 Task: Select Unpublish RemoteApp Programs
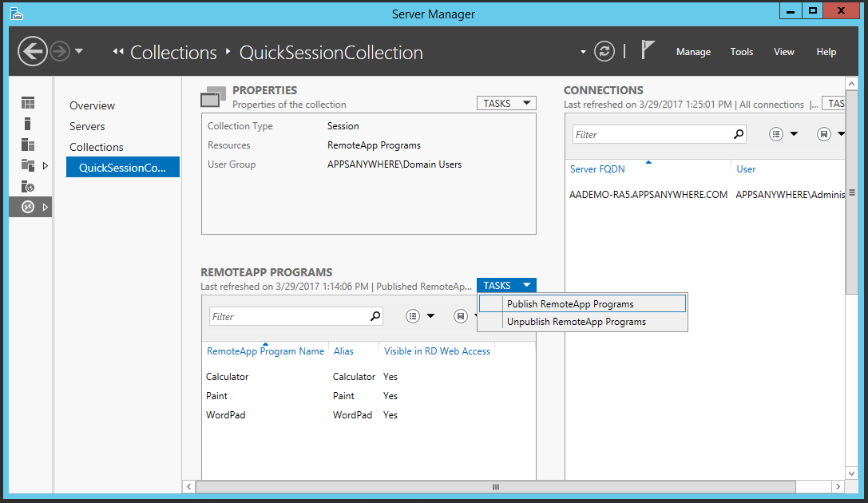[576, 322]
